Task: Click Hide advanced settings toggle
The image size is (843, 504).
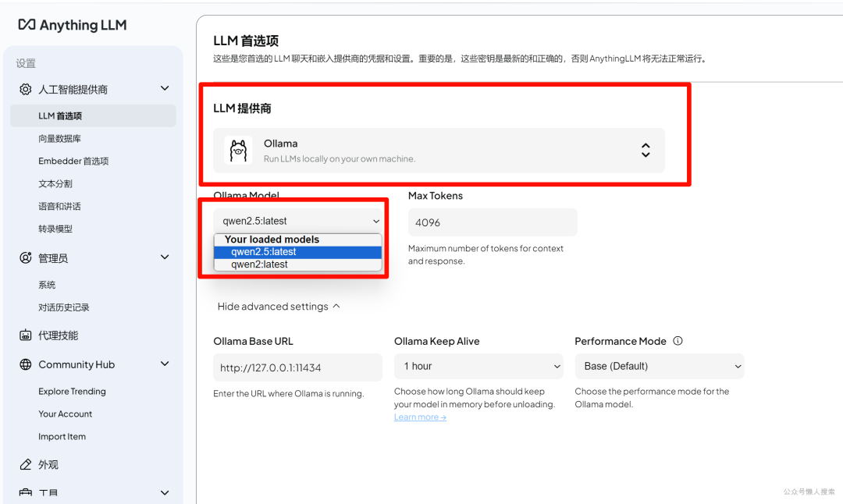Action: pyautogui.click(x=279, y=307)
